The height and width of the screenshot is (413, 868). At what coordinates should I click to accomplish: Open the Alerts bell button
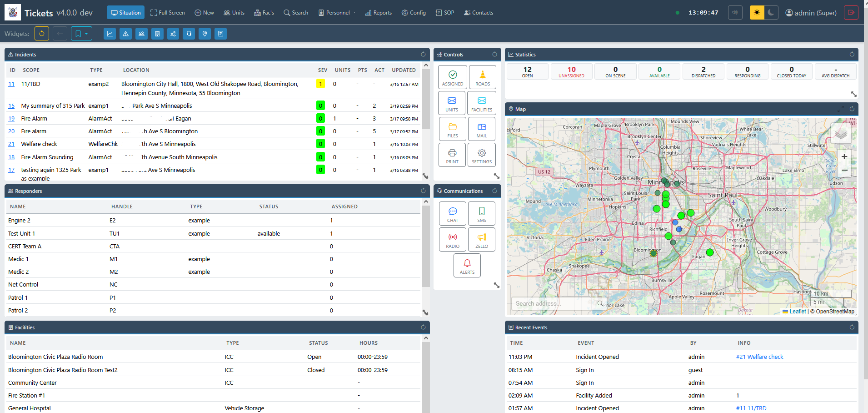pos(467,266)
